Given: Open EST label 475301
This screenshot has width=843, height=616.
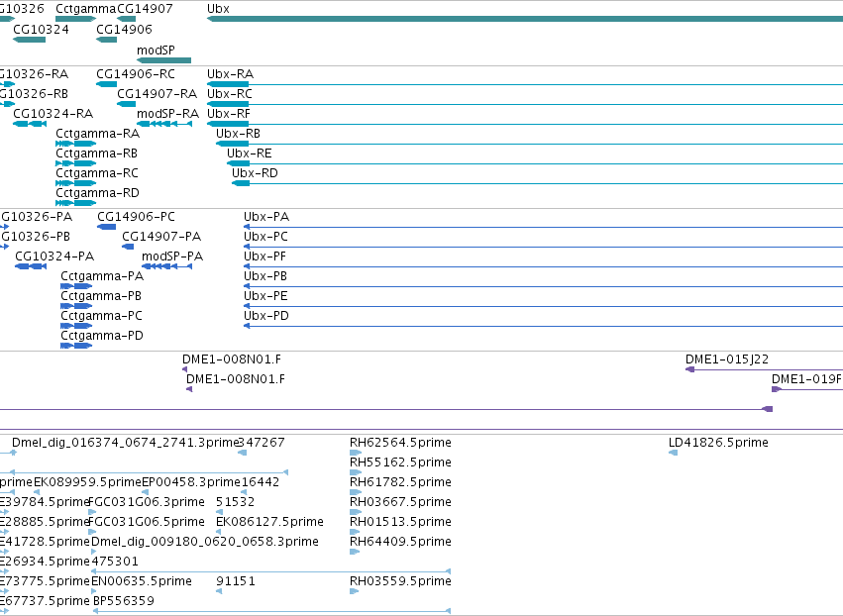Looking at the screenshot, I should pos(115,562).
